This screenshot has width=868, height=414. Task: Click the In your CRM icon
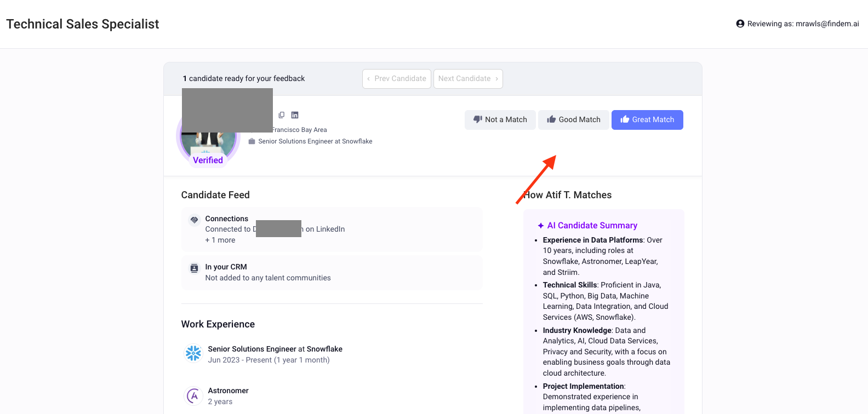pyautogui.click(x=194, y=268)
